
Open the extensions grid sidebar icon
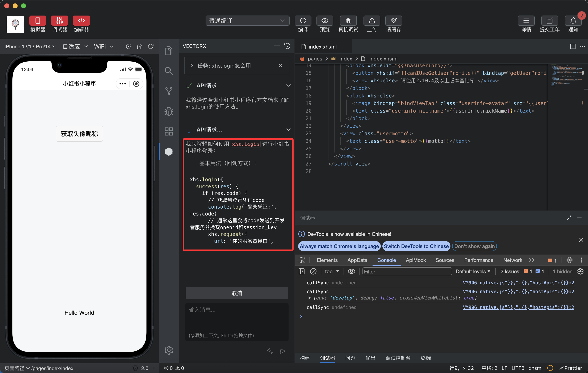pyautogui.click(x=169, y=131)
